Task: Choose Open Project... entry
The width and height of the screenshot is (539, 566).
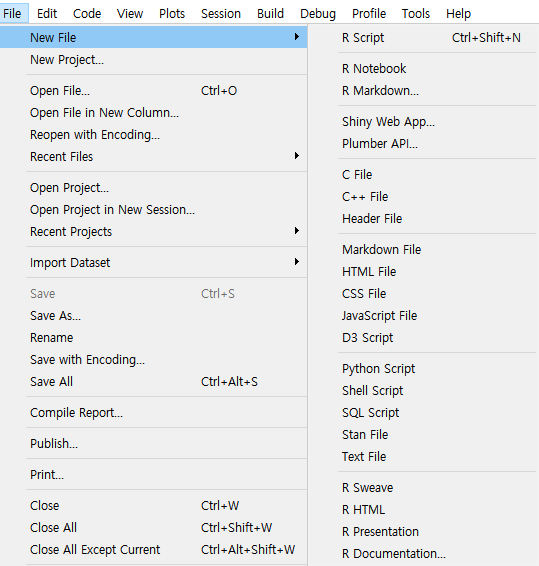Action: (153, 188)
